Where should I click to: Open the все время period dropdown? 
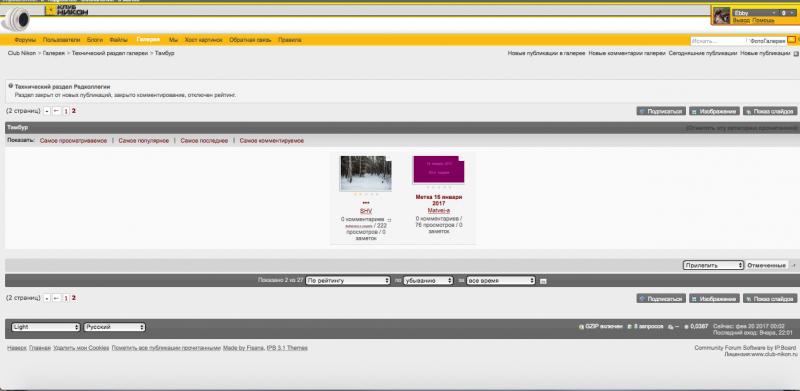click(x=501, y=281)
